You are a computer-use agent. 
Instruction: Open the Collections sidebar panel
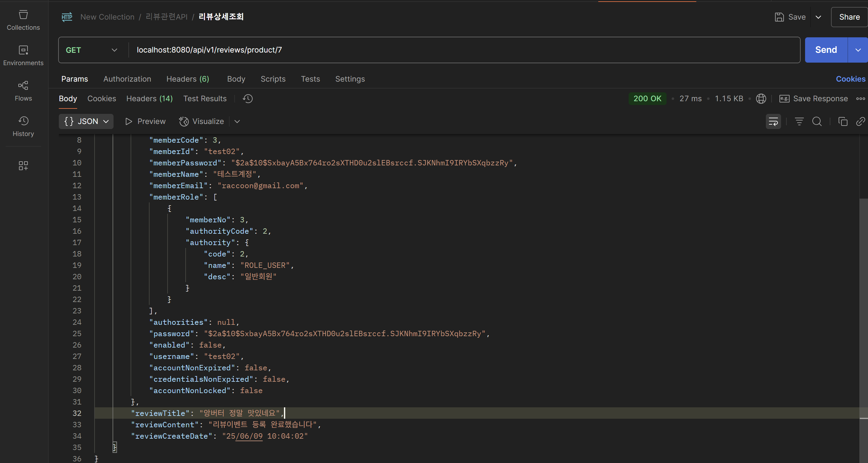[x=23, y=20]
